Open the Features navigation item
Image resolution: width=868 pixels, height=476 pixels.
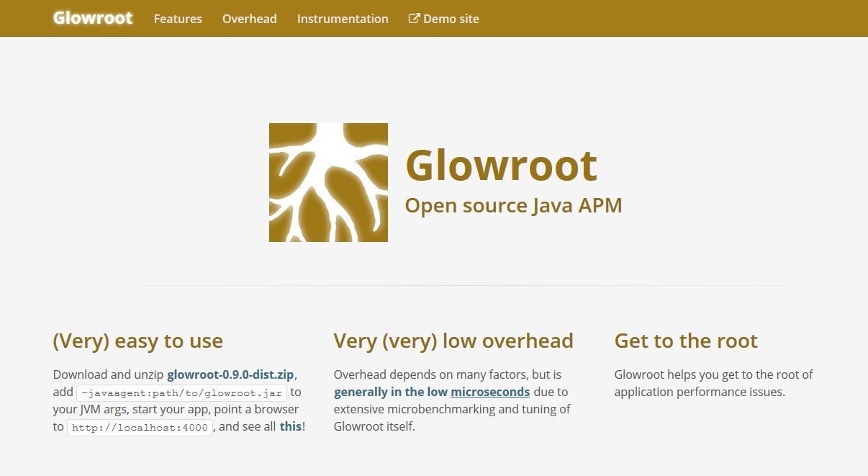pos(178,19)
